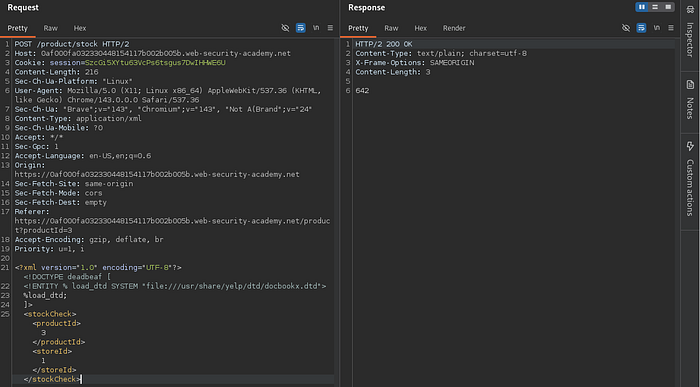This screenshot has width=700, height=387.
Task: Click the X-Frame-Options: SAMEORIGIN header
Action: pyautogui.click(x=415, y=62)
